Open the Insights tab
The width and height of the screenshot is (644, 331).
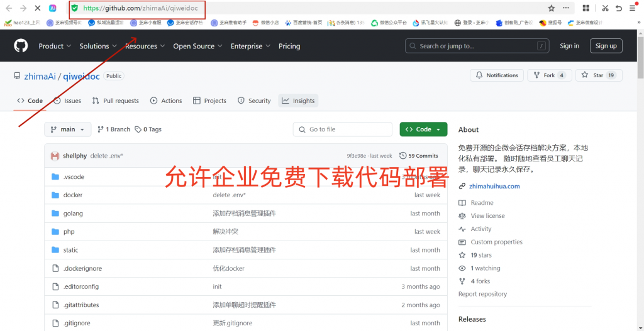coord(298,100)
